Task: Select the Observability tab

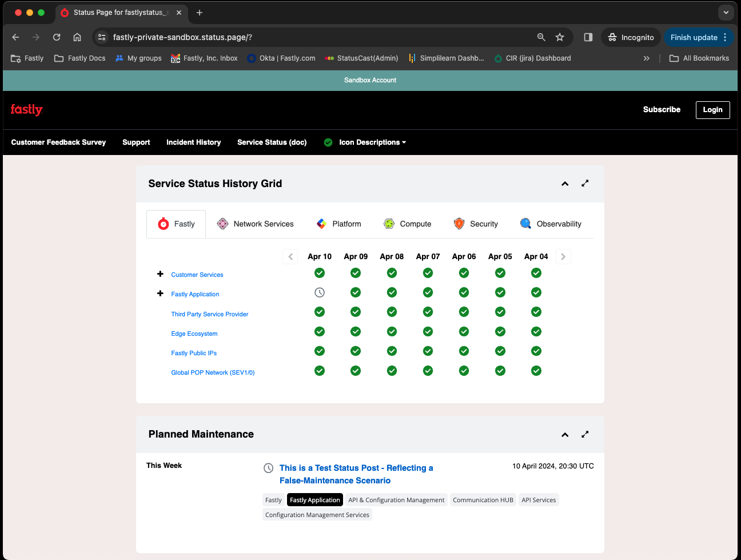Action: [x=551, y=224]
